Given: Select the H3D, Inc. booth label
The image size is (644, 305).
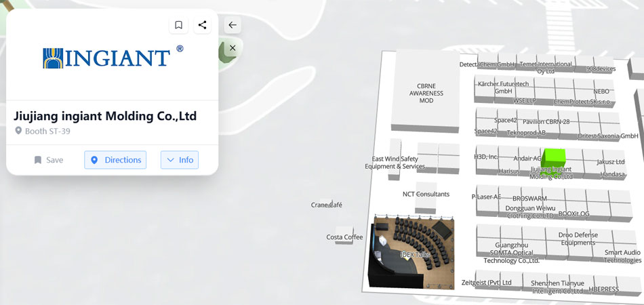Looking at the screenshot, I should (x=486, y=157).
